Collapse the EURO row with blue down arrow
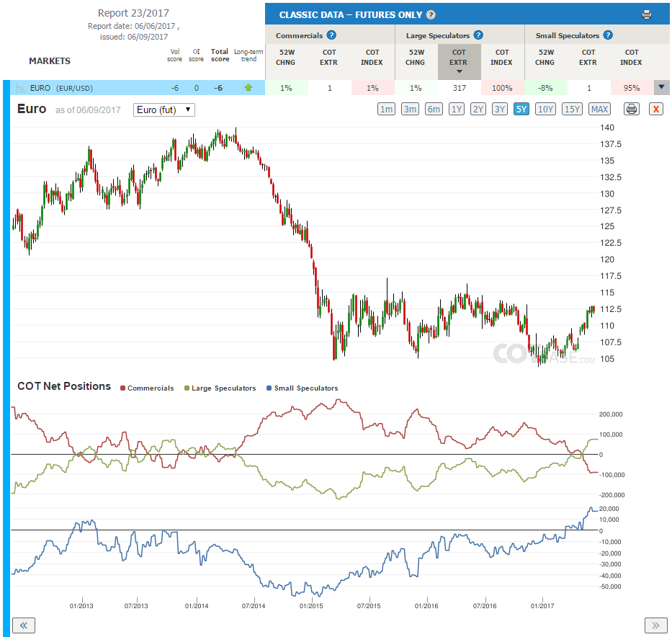Screen dimensions: 672x637 pyautogui.click(x=661, y=87)
